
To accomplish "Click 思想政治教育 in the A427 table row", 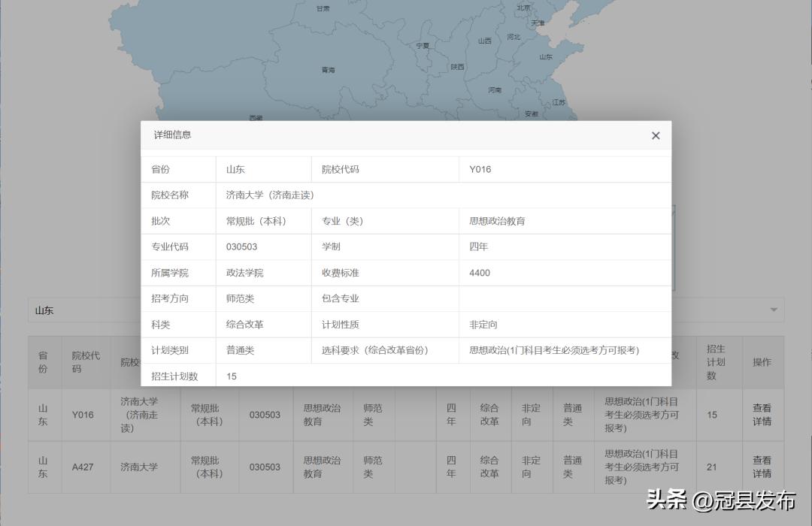I will [322, 467].
